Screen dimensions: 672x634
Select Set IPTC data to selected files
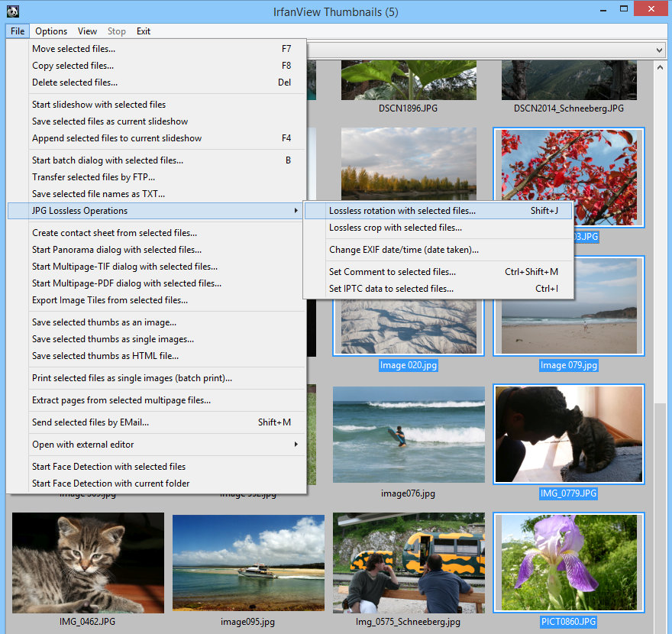(x=391, y=289)
